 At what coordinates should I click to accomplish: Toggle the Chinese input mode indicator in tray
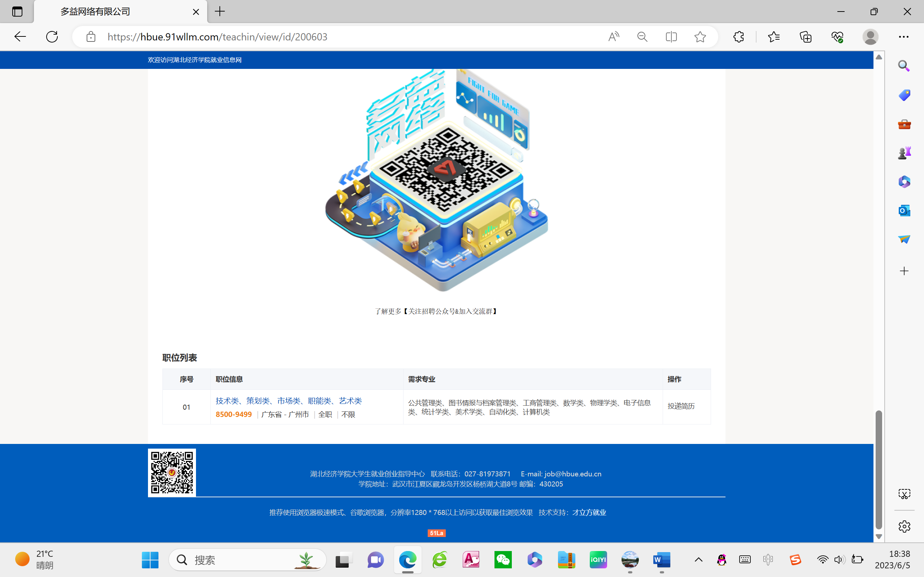(x=768, y=560)
